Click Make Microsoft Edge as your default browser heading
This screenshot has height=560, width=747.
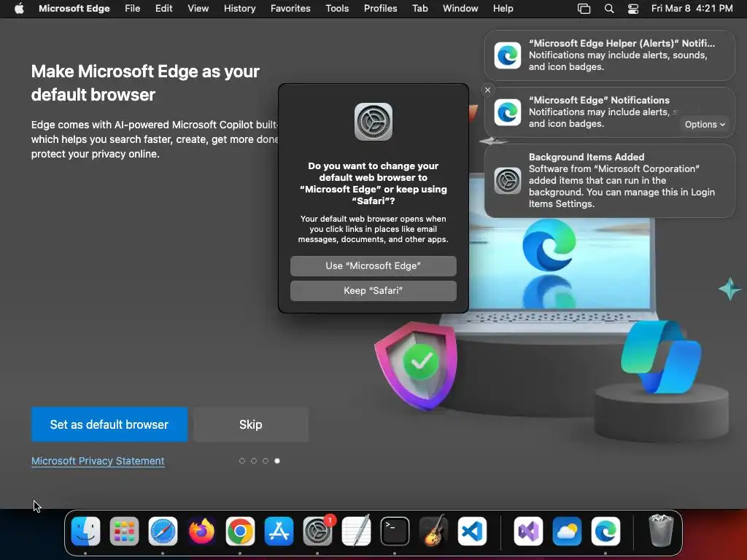pos(145,83)
